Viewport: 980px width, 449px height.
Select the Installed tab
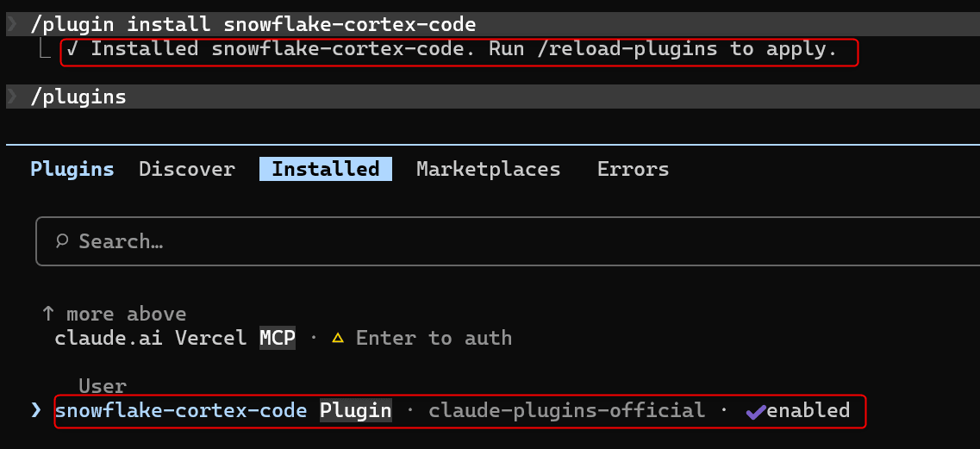pos(326,169)
